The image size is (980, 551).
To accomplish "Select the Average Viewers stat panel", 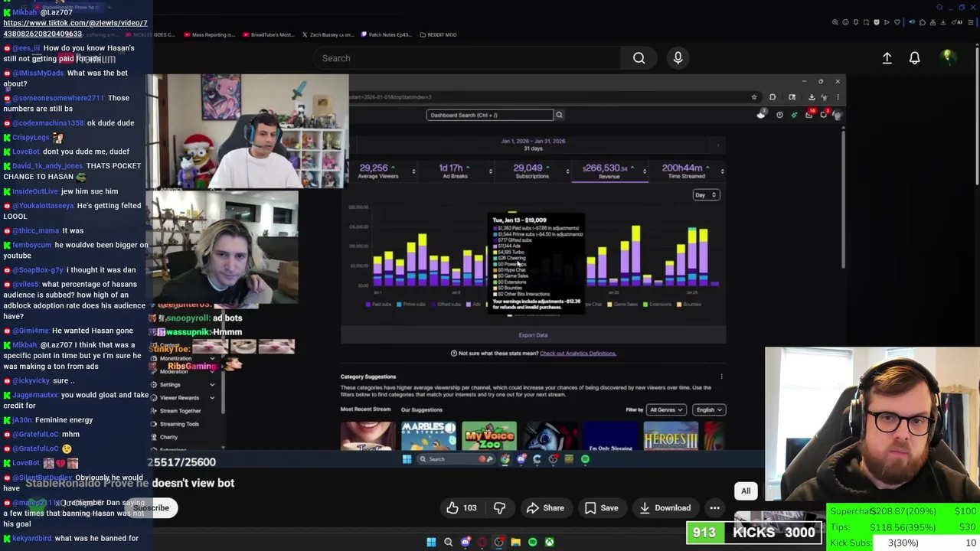I will [x=378, y=171].
